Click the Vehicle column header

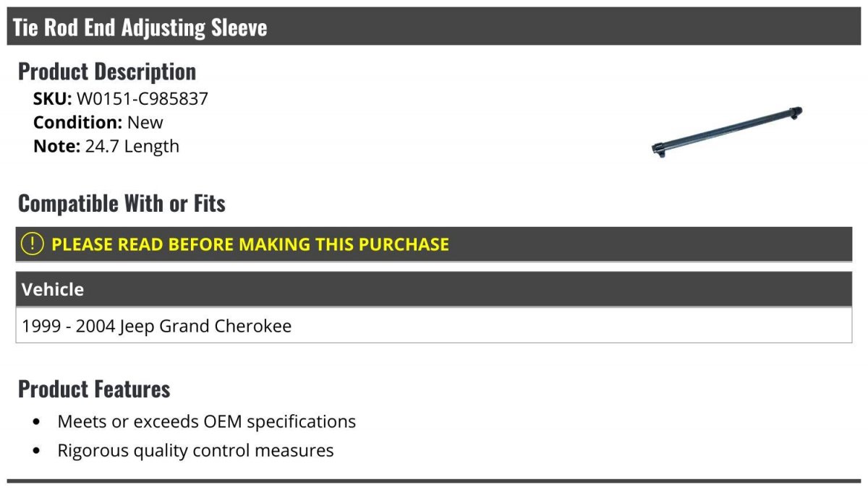click(53, 290)
